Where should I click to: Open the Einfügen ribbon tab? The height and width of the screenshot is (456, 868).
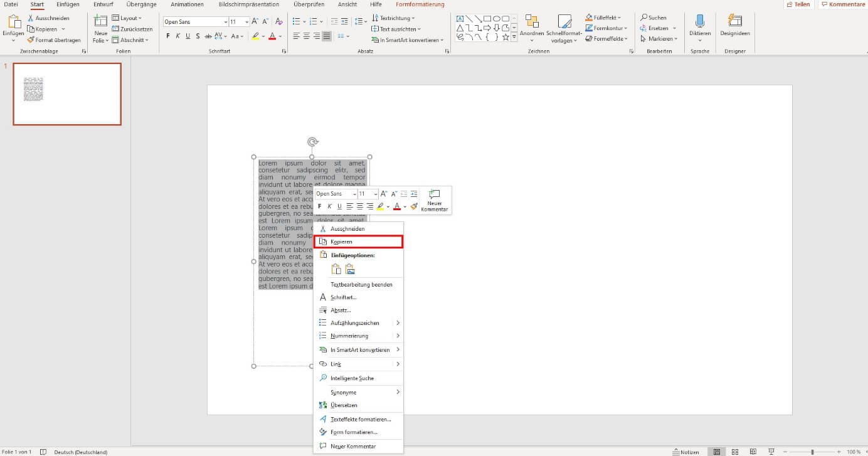coord(68,4)
